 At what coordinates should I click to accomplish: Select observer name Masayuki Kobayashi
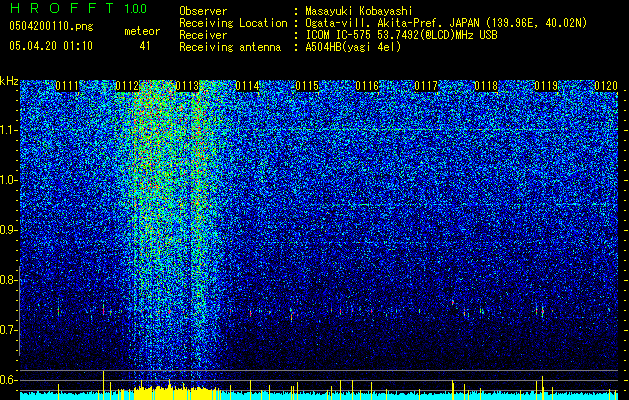(358, 11)
